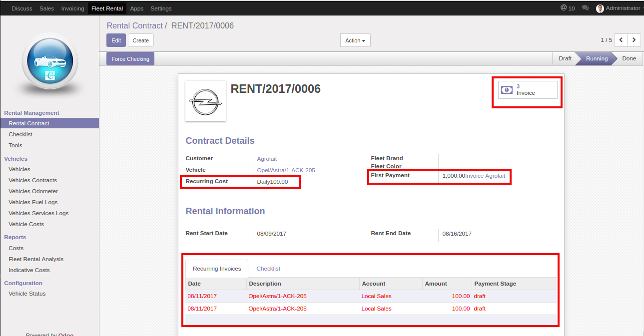Click the Administrator avatar icon
644x336 pixels.
click(x=600, y=8)
